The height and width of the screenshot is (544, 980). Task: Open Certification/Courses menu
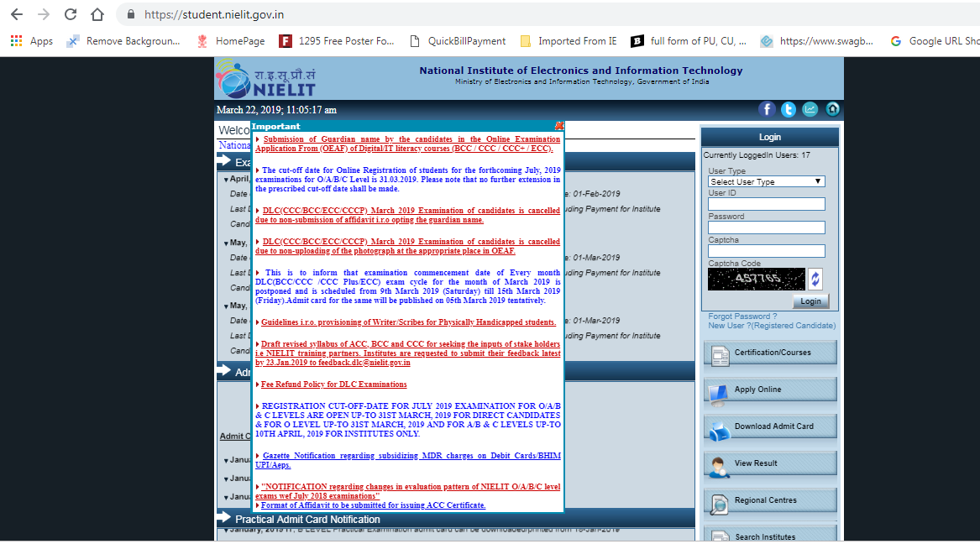click(x=770, y=353)
